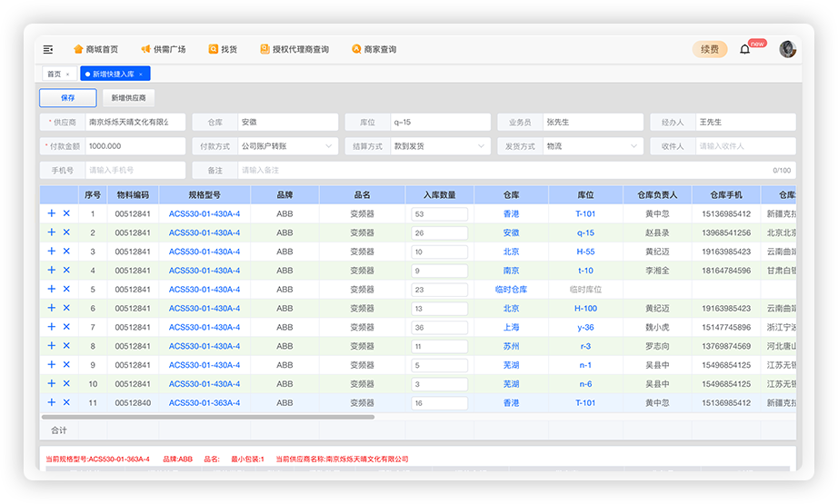Delete row 5 with the X icon

[x=66, y=289]
